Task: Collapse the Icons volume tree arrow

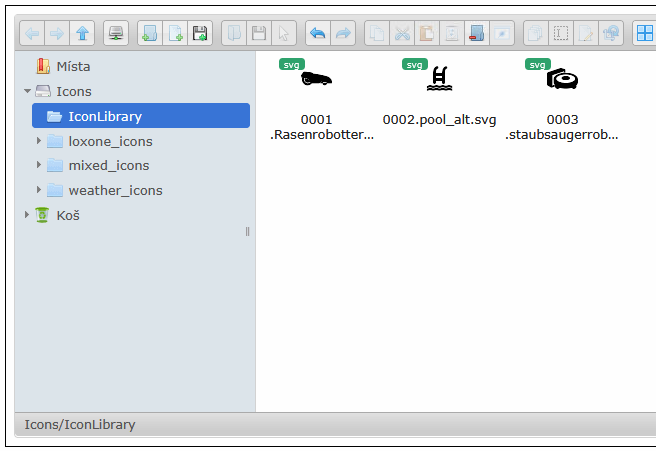Action: coord(28,91)
